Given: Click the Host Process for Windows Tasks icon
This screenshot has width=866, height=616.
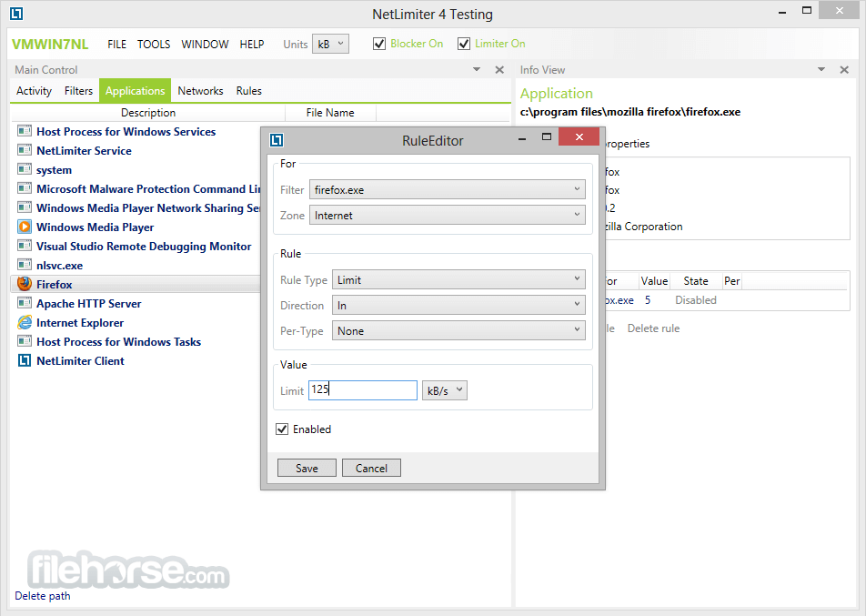Looking at the screenshot, I should click(x=25, y=341).
